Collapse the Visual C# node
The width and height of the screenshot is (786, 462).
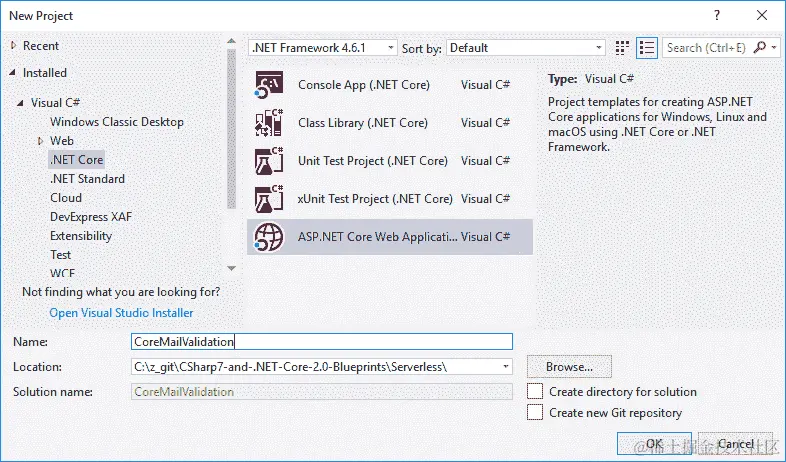tap(20, 103)
